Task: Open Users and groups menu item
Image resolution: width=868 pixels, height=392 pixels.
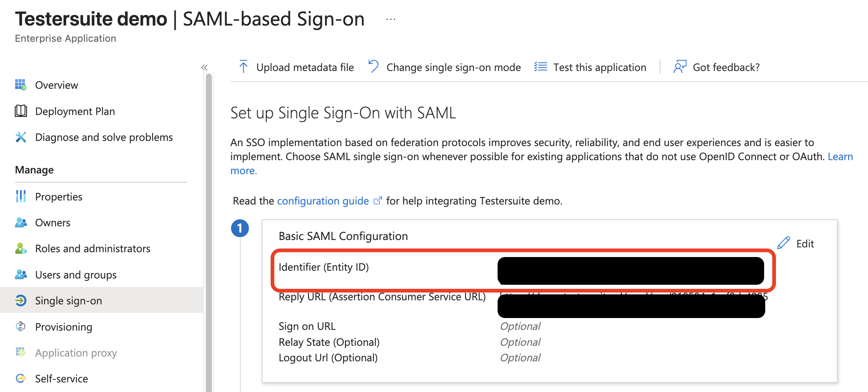Action: pos(75,275)
